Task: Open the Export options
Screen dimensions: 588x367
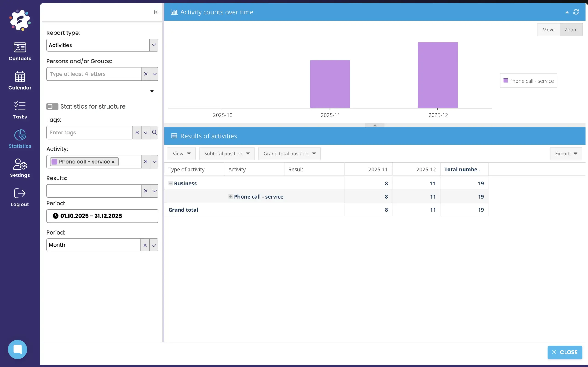Action: tap(565, 153)
